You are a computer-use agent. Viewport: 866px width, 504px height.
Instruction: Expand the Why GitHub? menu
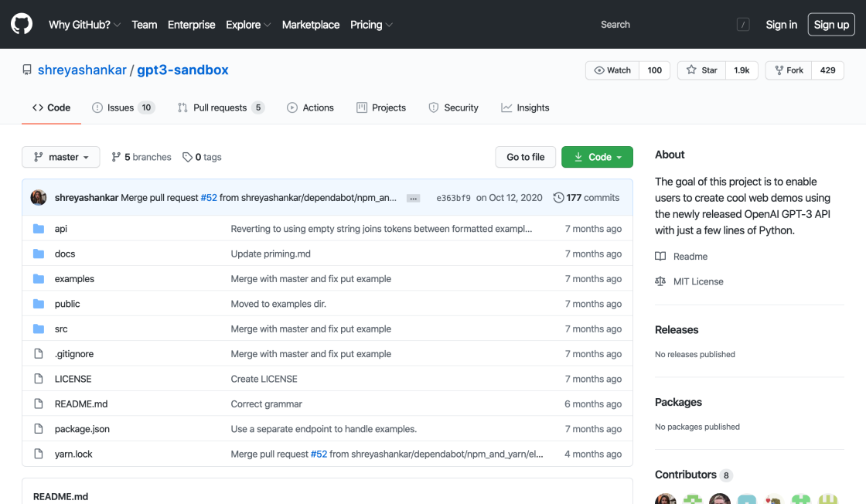coord(84,25)
